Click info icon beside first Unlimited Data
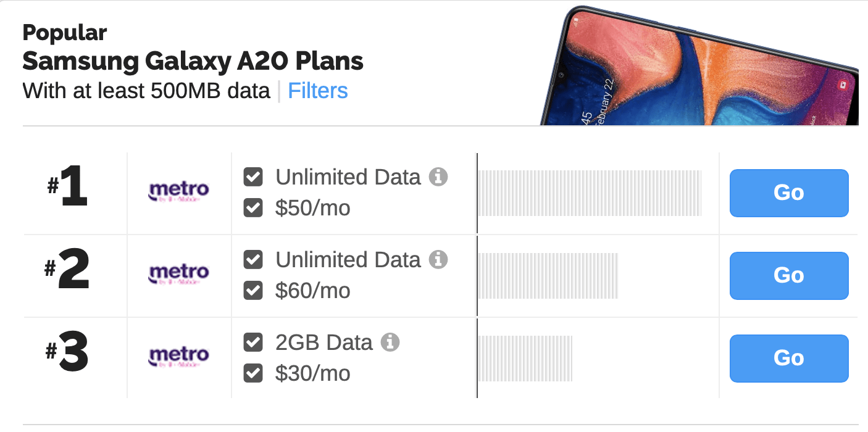Image resolution: width=868 pixels, height=432 pixels. pyautogui.click(x=438, y=177)
